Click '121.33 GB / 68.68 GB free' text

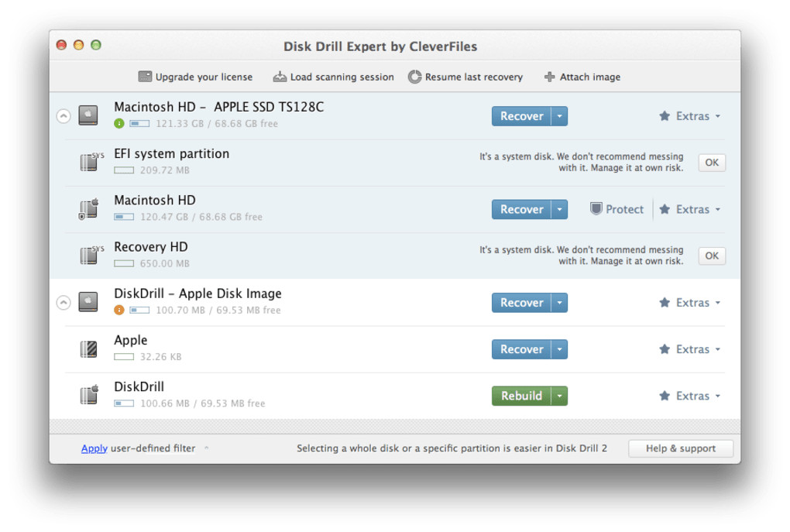(x=217, y=123)
